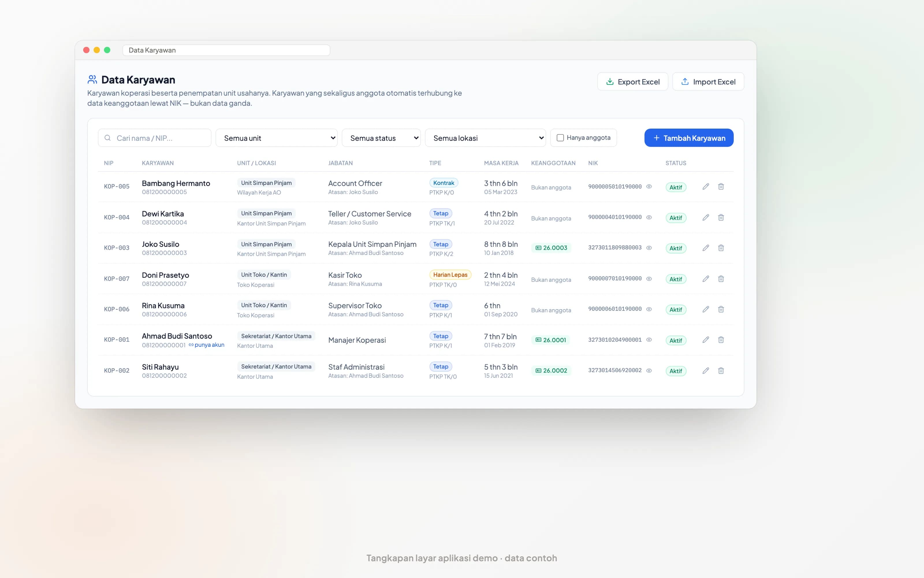
Task: Click the MASA KERJA column header
Action: (x=501, y=163)
